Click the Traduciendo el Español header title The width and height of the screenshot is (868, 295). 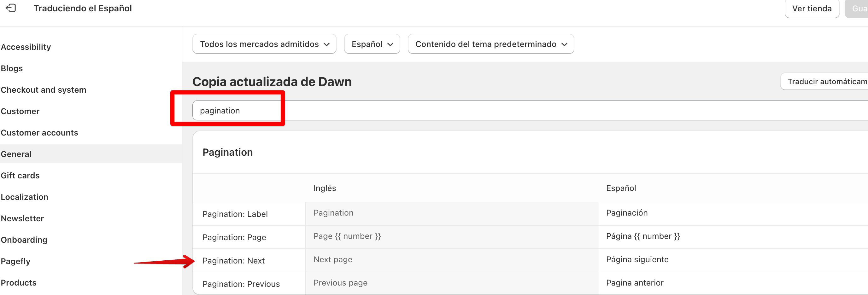[83, 8]
